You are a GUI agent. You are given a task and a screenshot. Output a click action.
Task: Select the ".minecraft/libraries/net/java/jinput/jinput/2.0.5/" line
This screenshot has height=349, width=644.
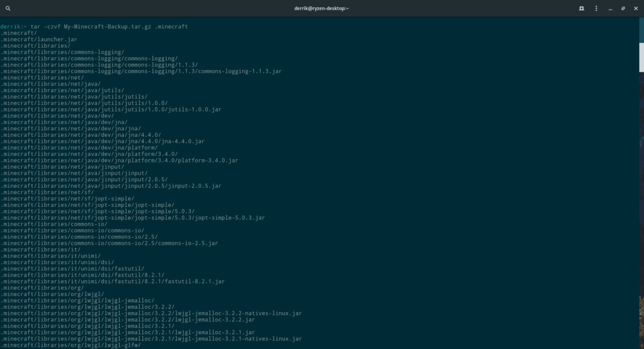coord(84,180)
